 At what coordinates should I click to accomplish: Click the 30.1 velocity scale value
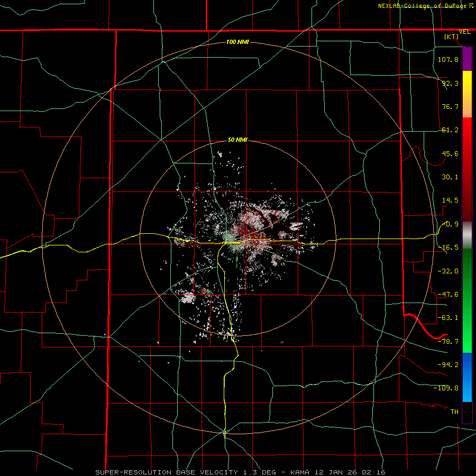click(x=450, y=177)
